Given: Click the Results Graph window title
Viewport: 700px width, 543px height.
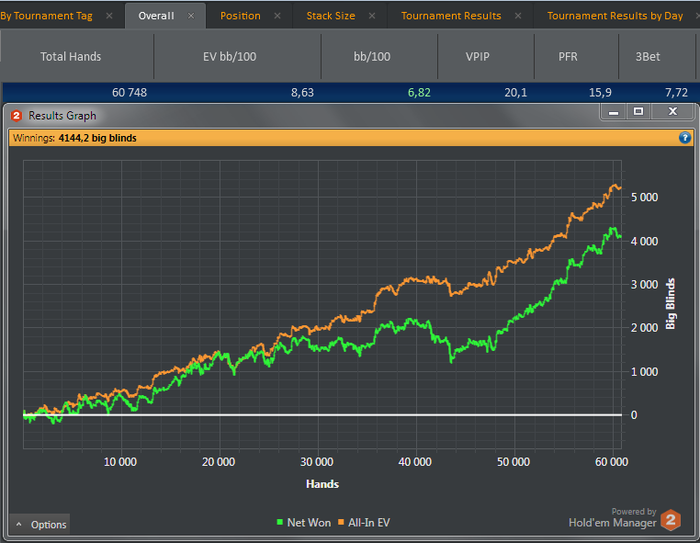Looking at the screenshot, I should pos(62,116).
